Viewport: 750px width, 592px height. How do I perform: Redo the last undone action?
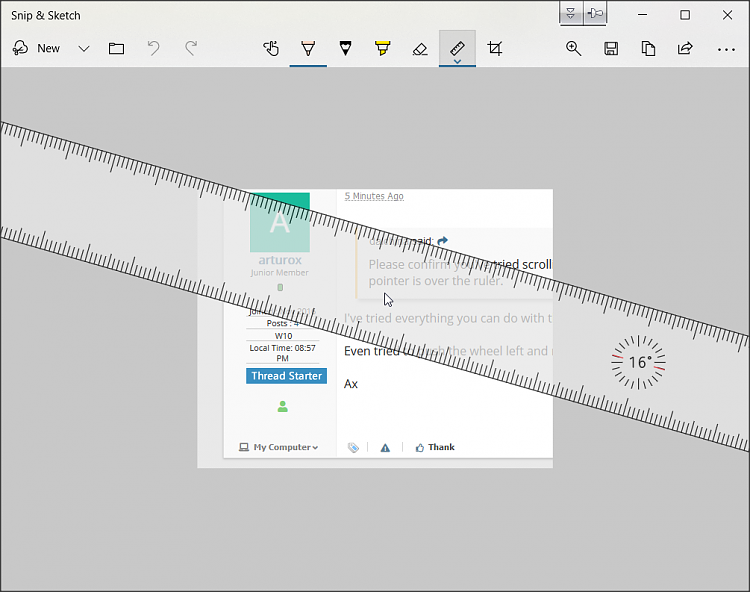pos(191,48)
